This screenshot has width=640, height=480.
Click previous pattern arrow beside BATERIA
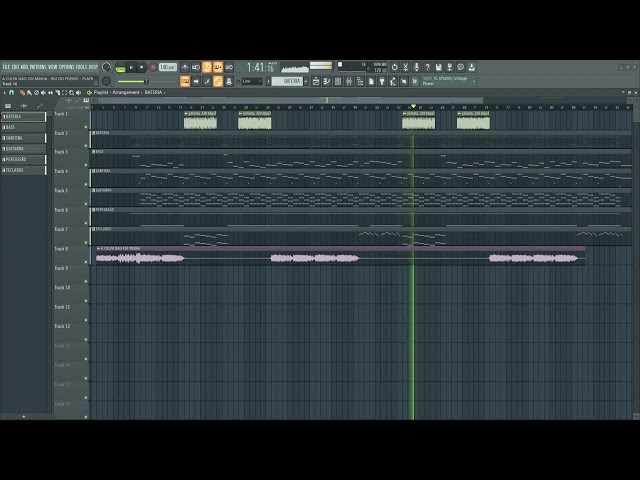pyautogui.click(x=269, y=81)
